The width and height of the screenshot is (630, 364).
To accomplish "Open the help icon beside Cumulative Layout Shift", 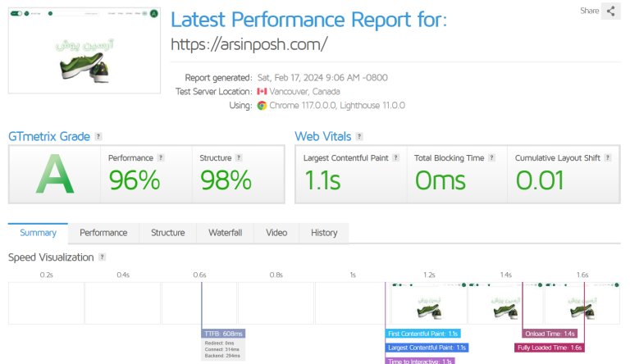I will [x=608, y=158].
